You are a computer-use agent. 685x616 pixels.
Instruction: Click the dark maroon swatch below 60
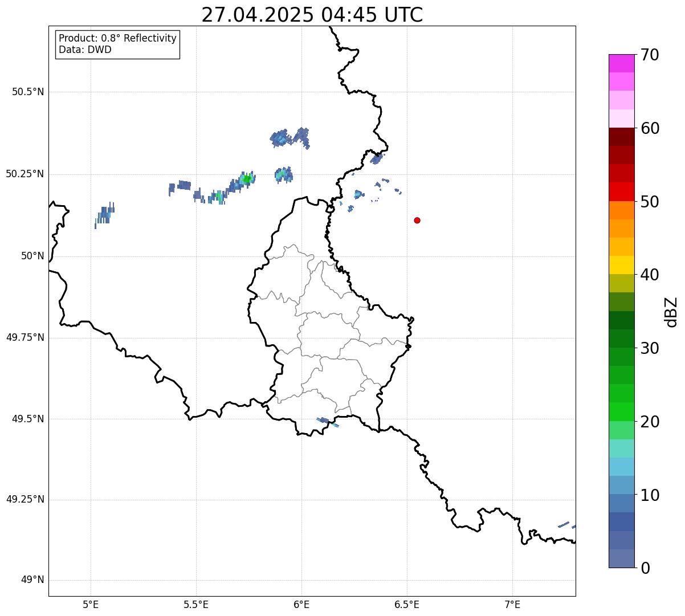pyautogui.click(x=621, y=137)
